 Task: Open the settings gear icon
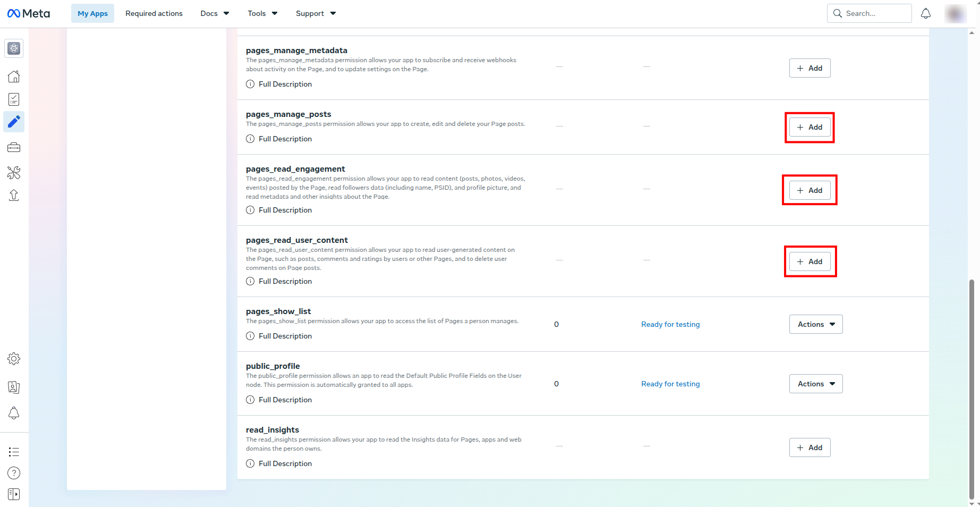coord(14,359)
